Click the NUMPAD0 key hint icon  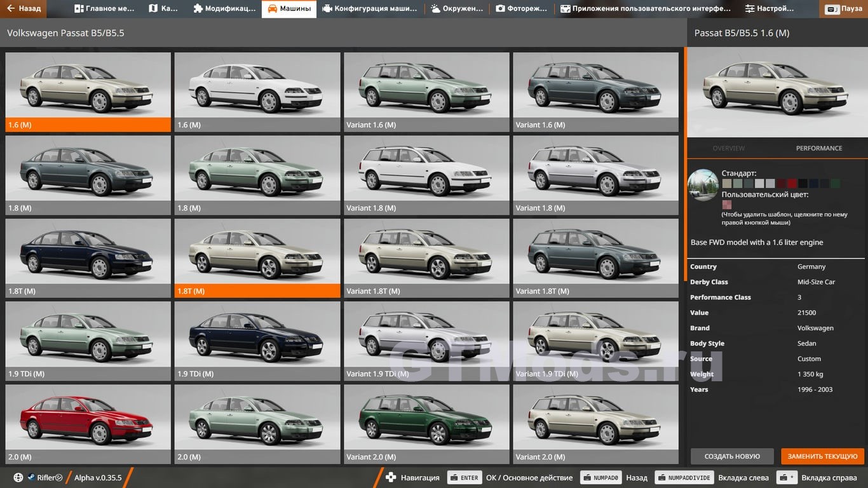pyautogui.click(x=600, y=478)
